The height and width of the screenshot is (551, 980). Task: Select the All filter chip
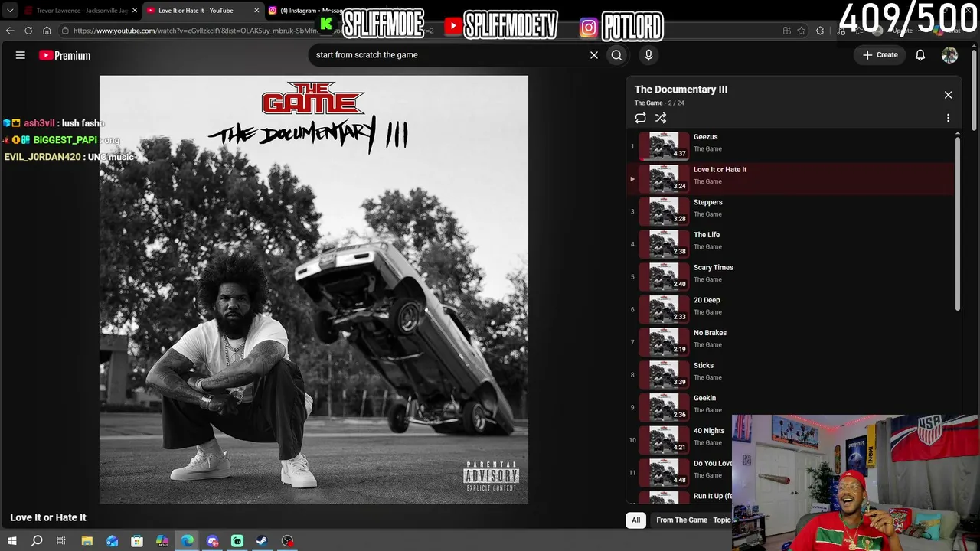pos(635,520)
